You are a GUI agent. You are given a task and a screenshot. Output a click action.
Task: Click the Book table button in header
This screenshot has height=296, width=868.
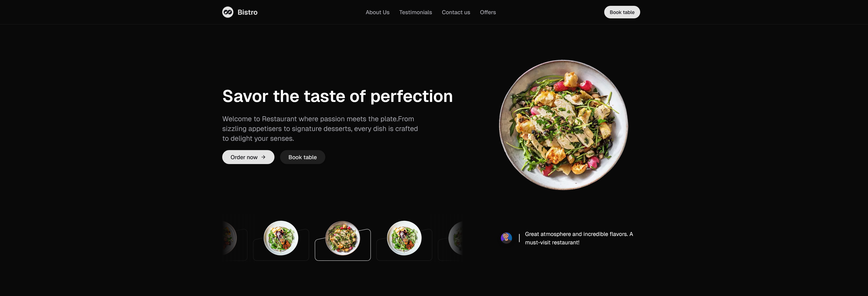click(x=622, y=12)
